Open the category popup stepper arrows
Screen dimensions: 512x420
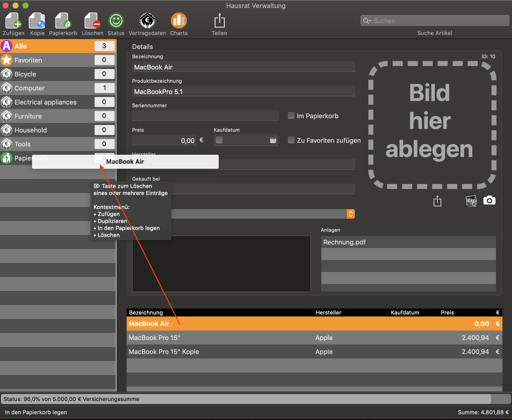point(351,214)
